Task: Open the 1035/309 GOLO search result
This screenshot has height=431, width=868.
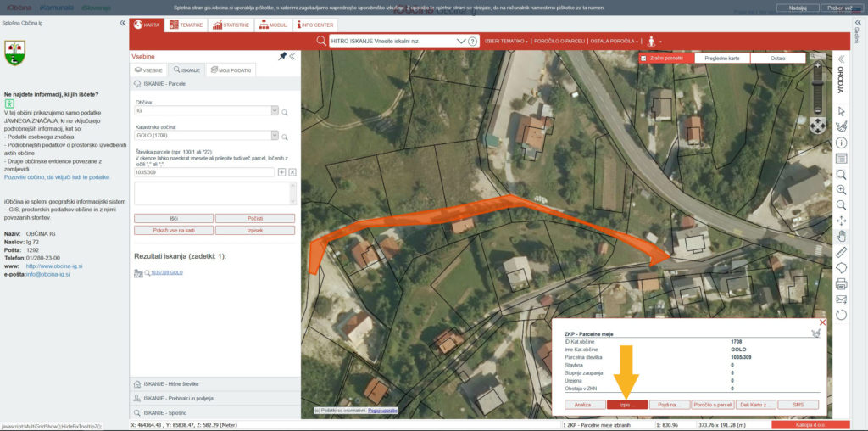Action: point(167,273)
